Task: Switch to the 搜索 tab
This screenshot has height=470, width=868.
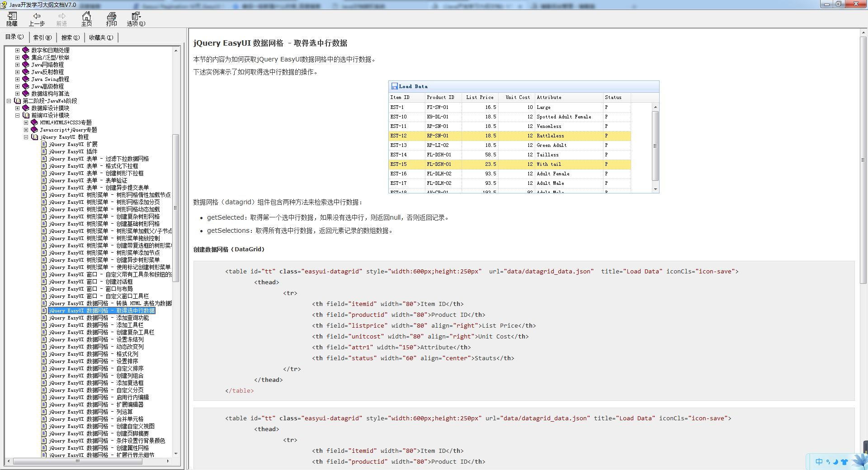Action: click(x=70, y=38)
